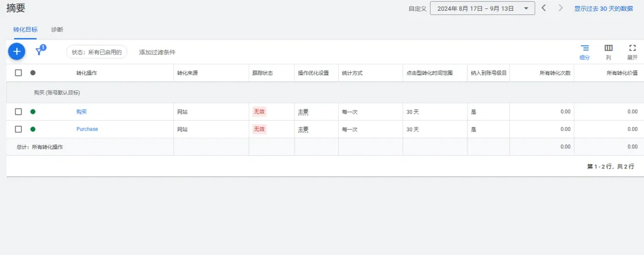The image size is (644, 255).
Task: Click 购买 (账号默认目标) group row
Action: 325,93
